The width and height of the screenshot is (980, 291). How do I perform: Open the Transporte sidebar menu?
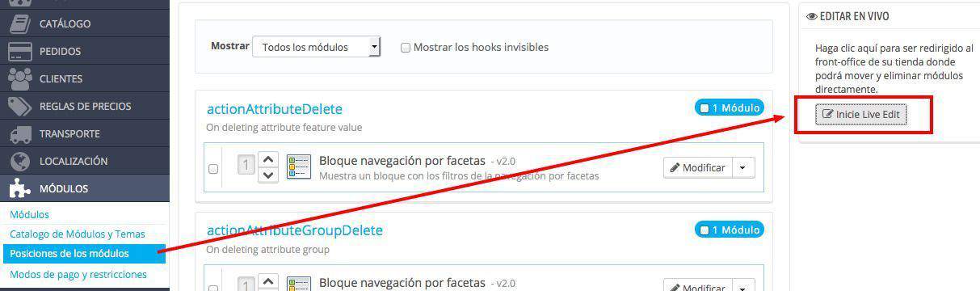84,133
